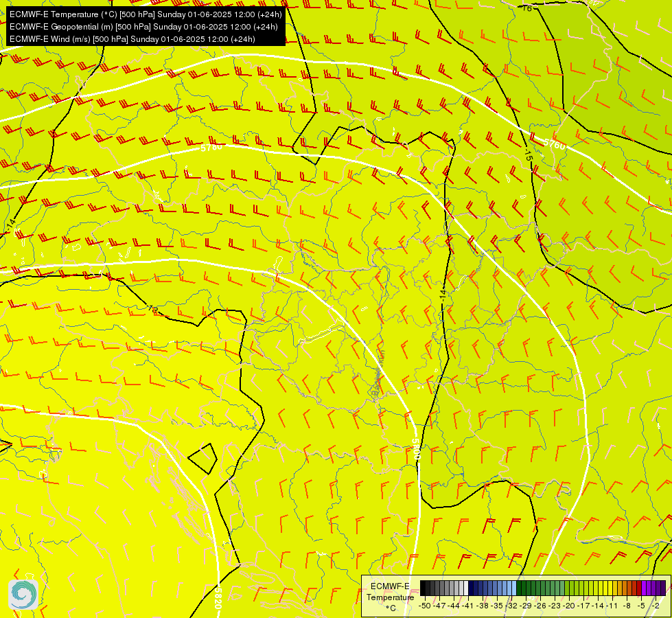Click the -16 isotherm label near top edge

(526, 8)
